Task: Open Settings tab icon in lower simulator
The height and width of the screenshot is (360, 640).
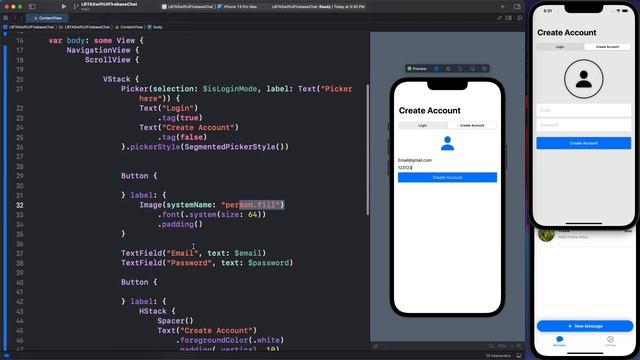Action: pyautogui.click(x=610, y=341)
